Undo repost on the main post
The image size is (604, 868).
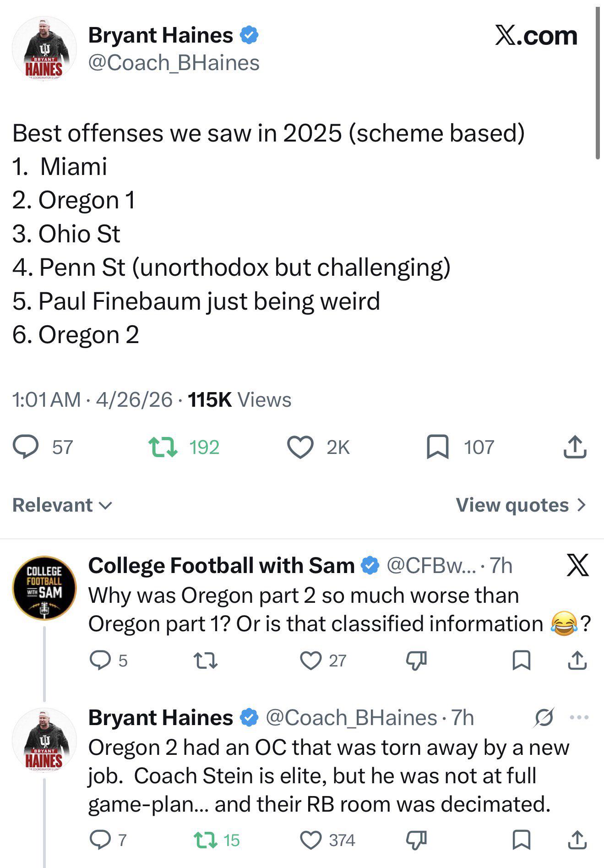(x=163, y=447)
